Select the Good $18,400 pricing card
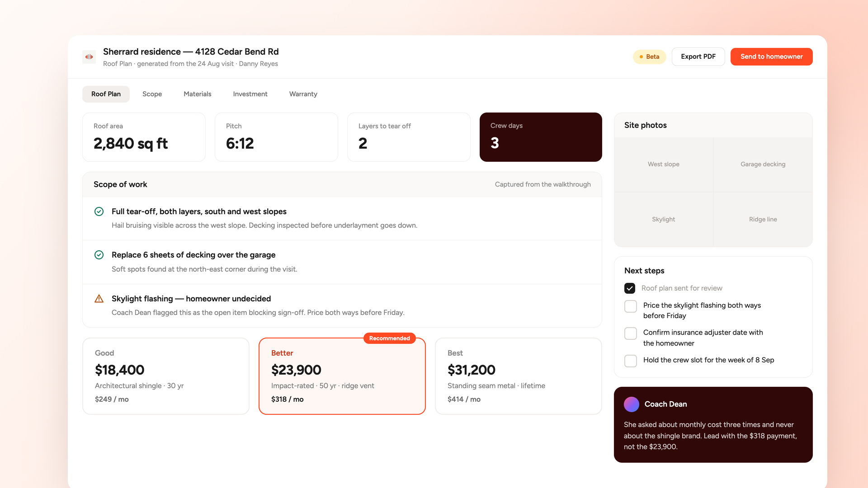The width and height of the screenshot is (868, 488). coord(166,376)
